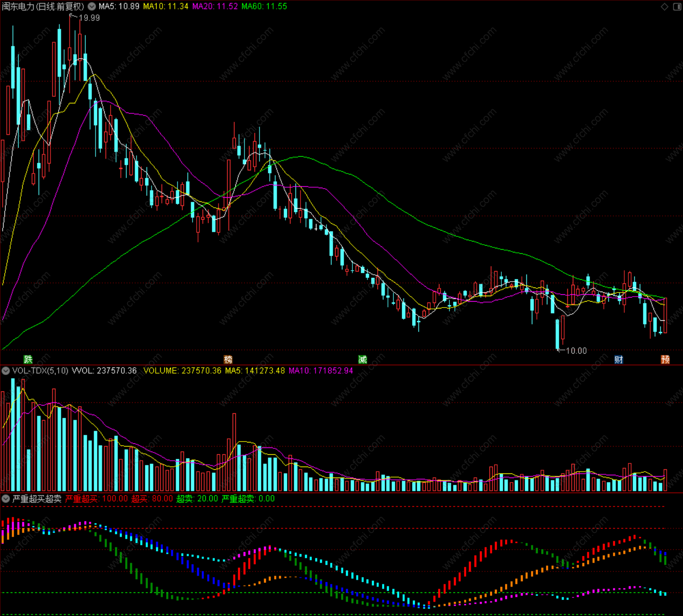Select the MA5: 10.89 legend label
The image size is (683, 616).
click(119, 6)
